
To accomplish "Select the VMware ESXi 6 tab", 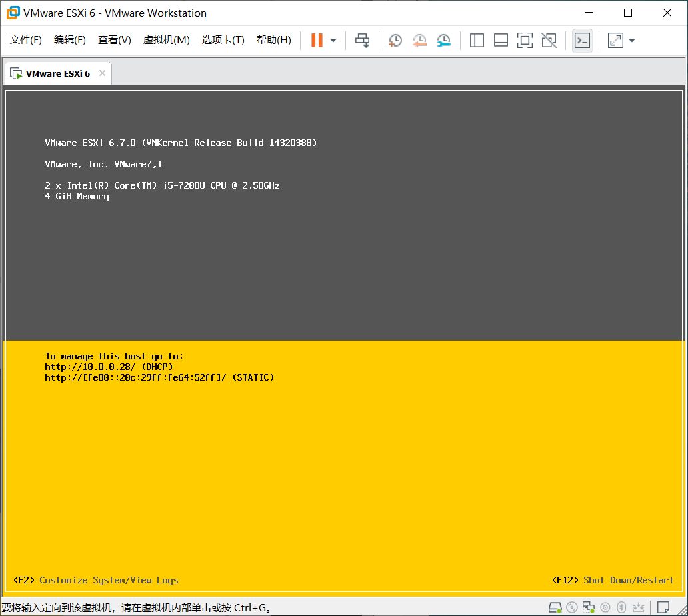I will tap(57, 74).
